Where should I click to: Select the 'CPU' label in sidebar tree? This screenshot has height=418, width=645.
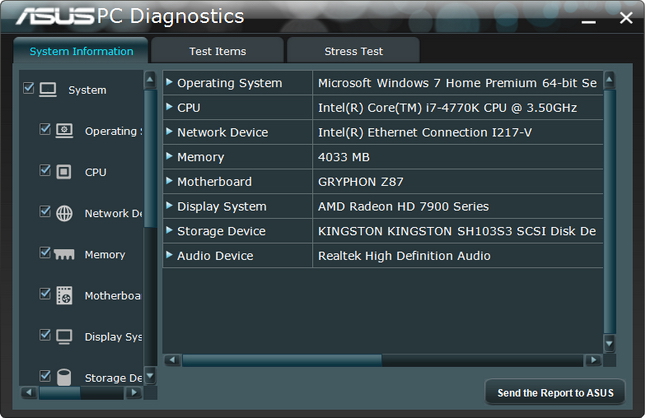pyautogui.click(x=95, y=172)
